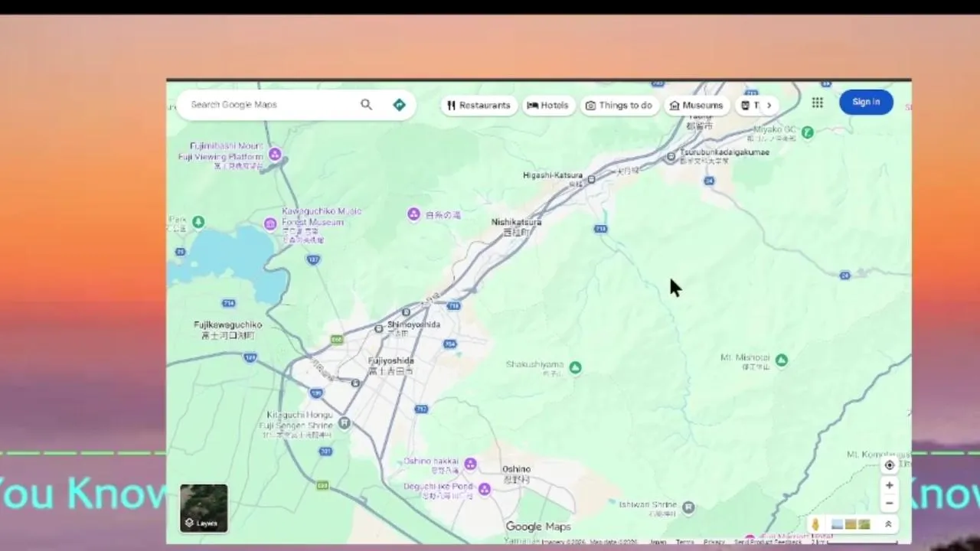
Task: Click the Miyako GC golf marker
Action: click(807, 132)
